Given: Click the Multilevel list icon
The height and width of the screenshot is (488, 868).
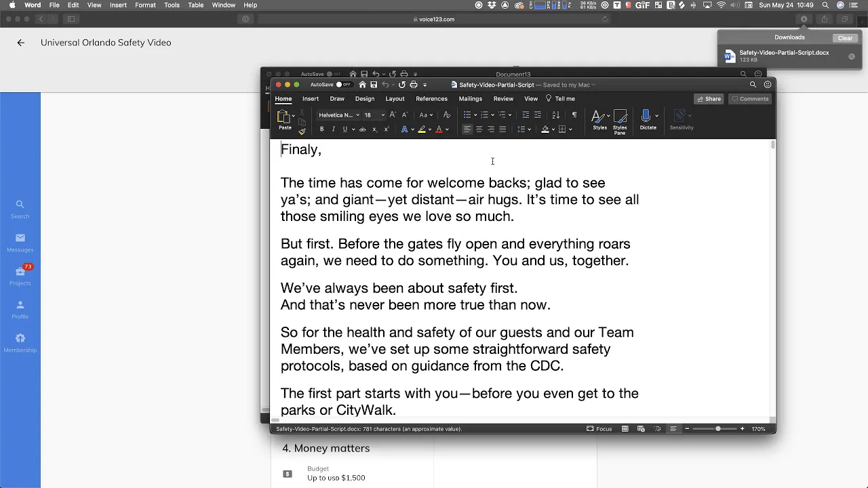Looking at the screenshot, I should [502, 115].
